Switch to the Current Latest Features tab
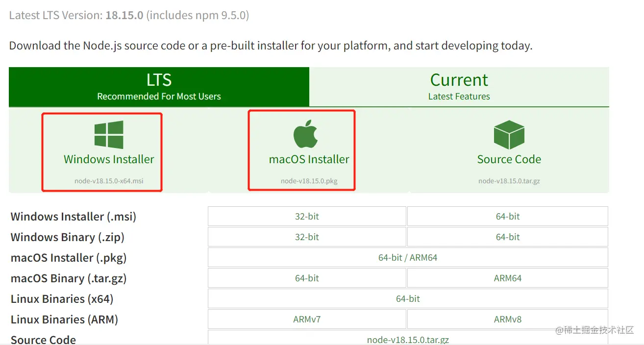 [459, 87]
